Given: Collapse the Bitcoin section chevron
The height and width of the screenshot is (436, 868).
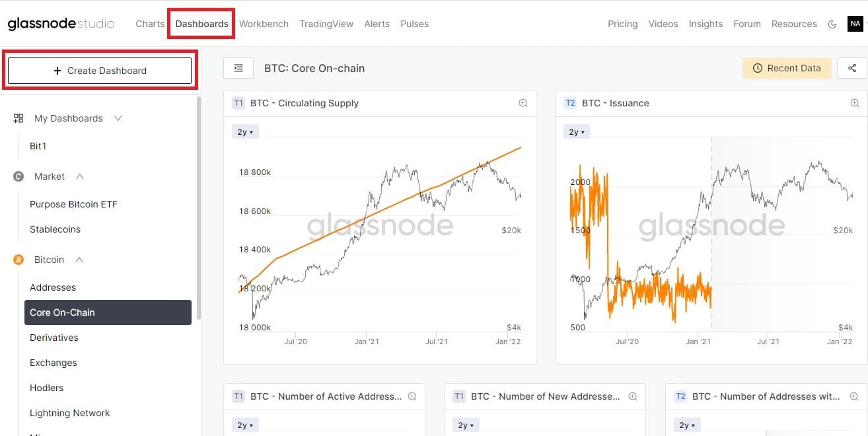Looking at the screenshot, I should (79, 260).
